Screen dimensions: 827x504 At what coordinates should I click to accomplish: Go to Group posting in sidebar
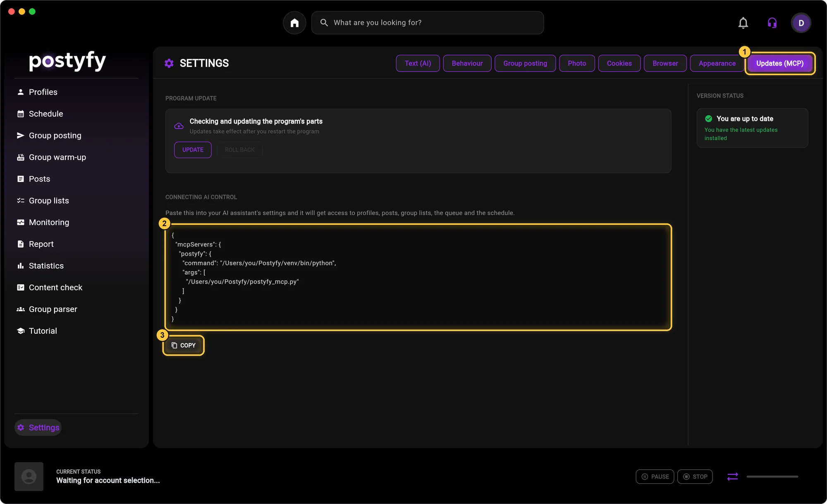pos(49,136)
